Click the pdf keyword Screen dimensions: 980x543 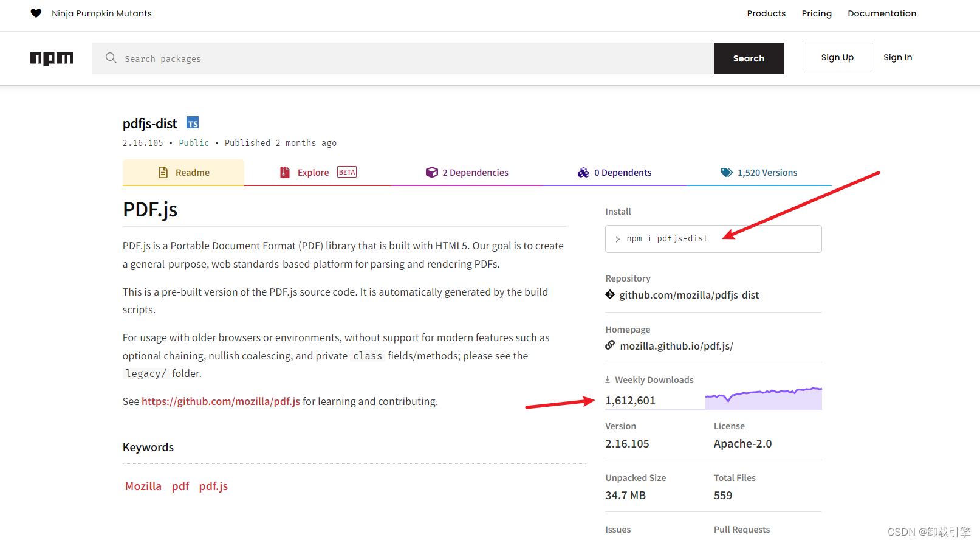(180, 486)
